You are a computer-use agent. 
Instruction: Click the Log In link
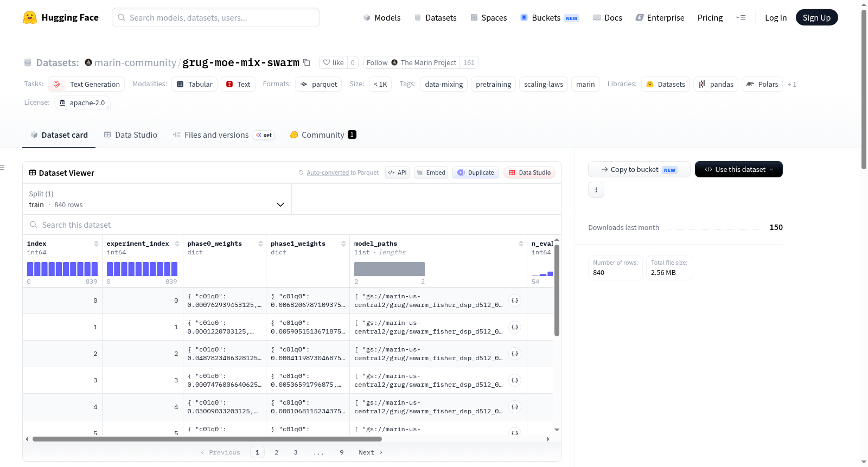tap(776, 17)
